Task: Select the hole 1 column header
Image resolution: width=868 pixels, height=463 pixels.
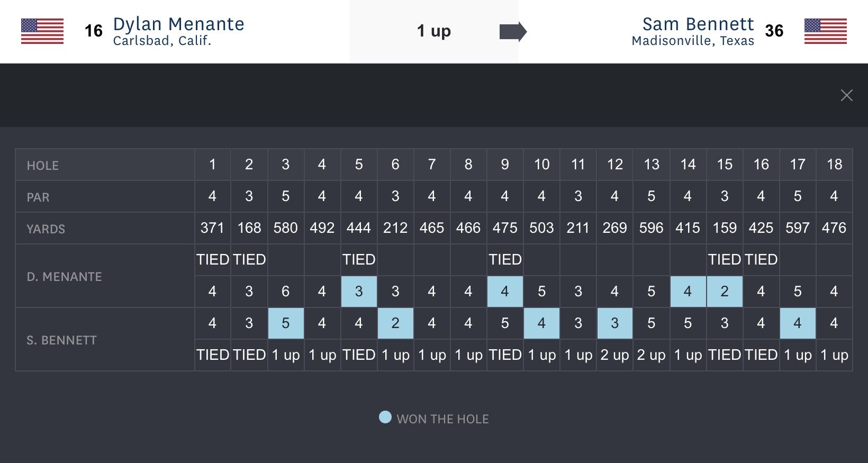Action: coord(212,165)
